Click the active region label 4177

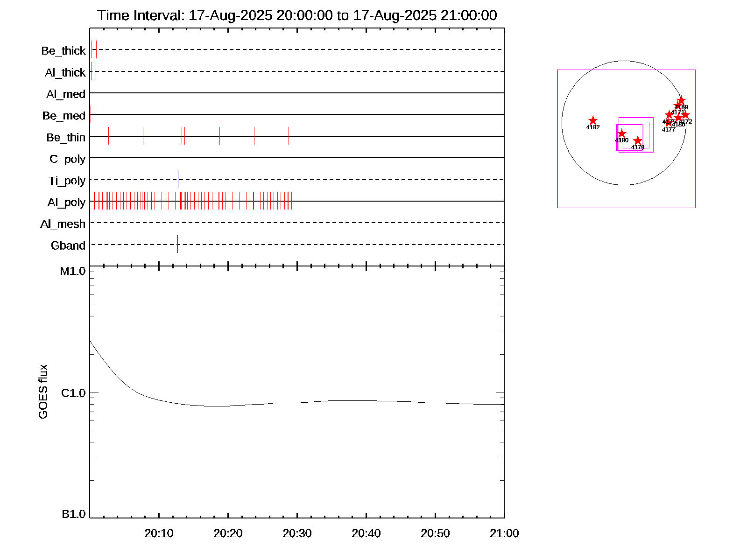coord(669,130)
